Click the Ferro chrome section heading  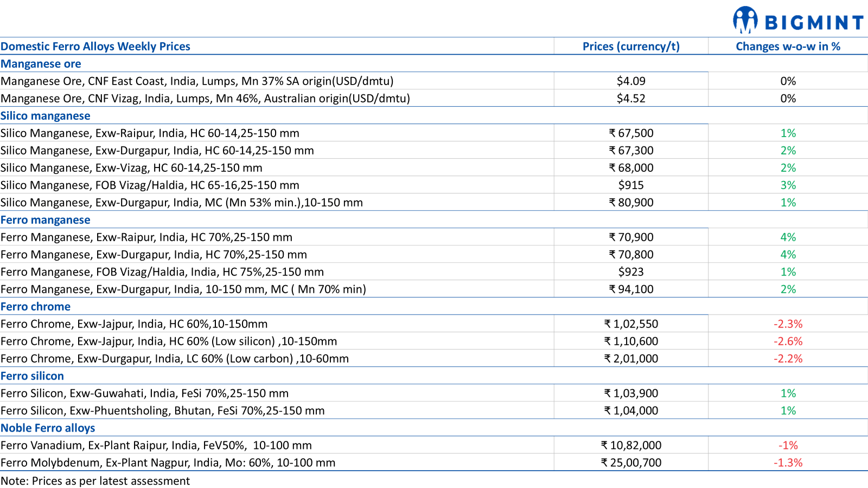click(x=36, y=307)
